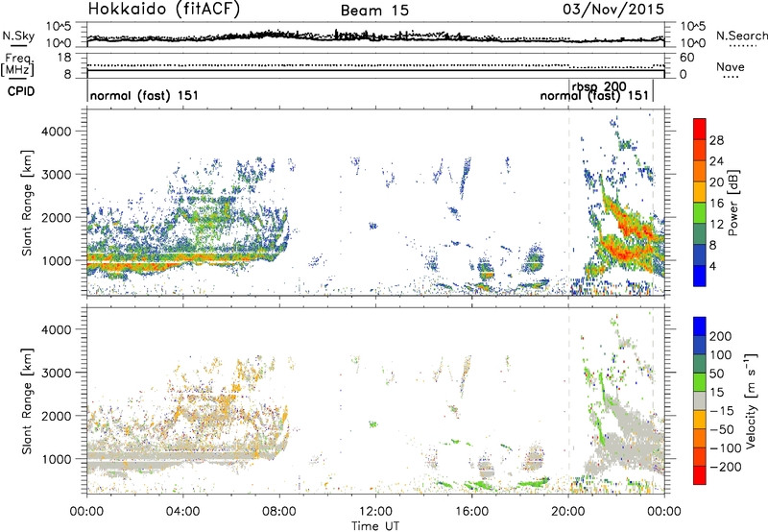Select the "N.Search" legend label
The height and width of the screenshot is (532, 768).
(x=741, y=36)
